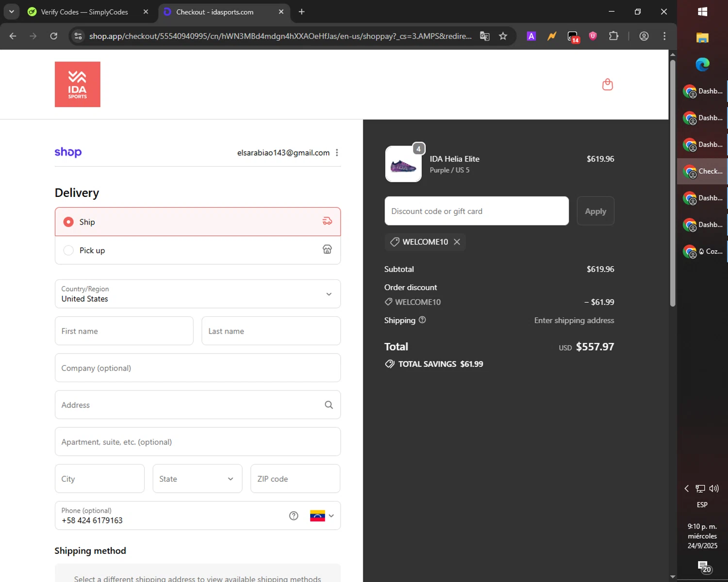Open the shopping bag cart icon
This screenshot has width=728, height=582.
607,85
